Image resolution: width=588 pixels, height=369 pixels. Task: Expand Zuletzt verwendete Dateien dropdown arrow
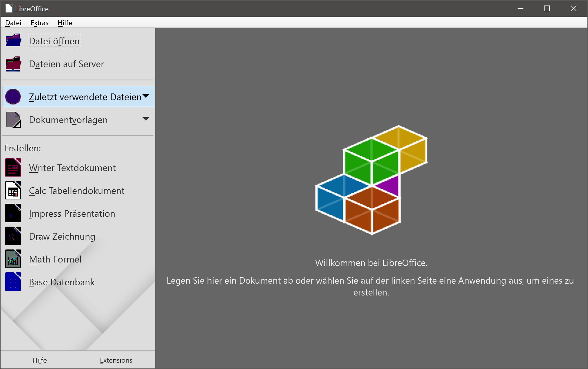coord(146,96)
